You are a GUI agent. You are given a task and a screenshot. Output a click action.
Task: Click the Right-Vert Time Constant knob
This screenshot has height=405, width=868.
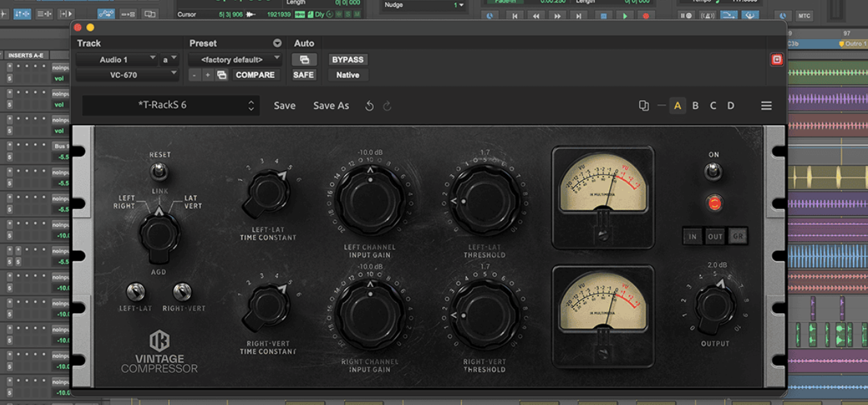click(266, 307)
